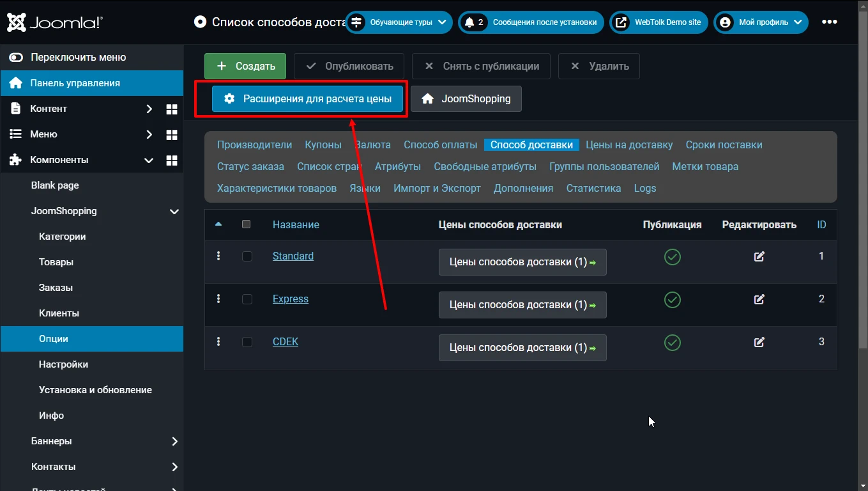Image resolution: width=868 pixels, height=491 pixels.
Task: Open the WebTolk Demo site link
Action: pos(659,22)
